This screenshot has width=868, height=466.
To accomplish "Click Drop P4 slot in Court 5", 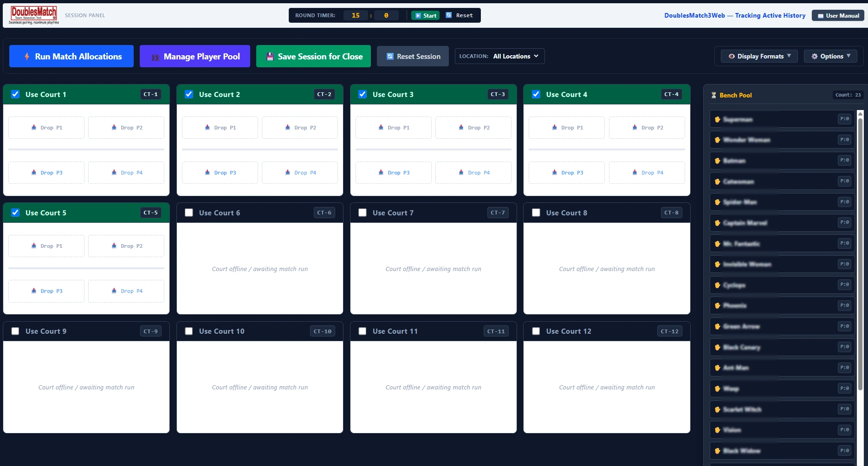I will point(126,291).
